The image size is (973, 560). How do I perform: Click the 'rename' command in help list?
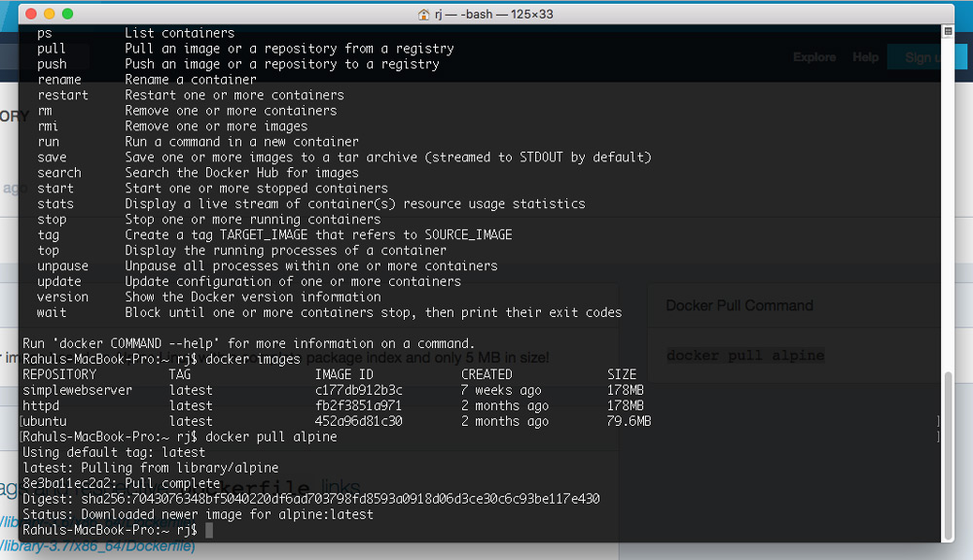(x=59, y=80)
